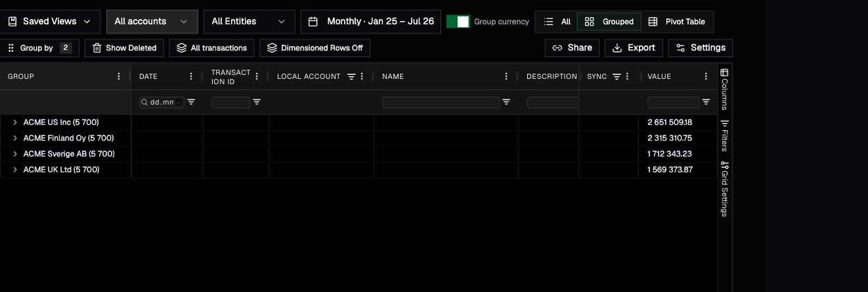Click the Name filter input field

(441, 103)
